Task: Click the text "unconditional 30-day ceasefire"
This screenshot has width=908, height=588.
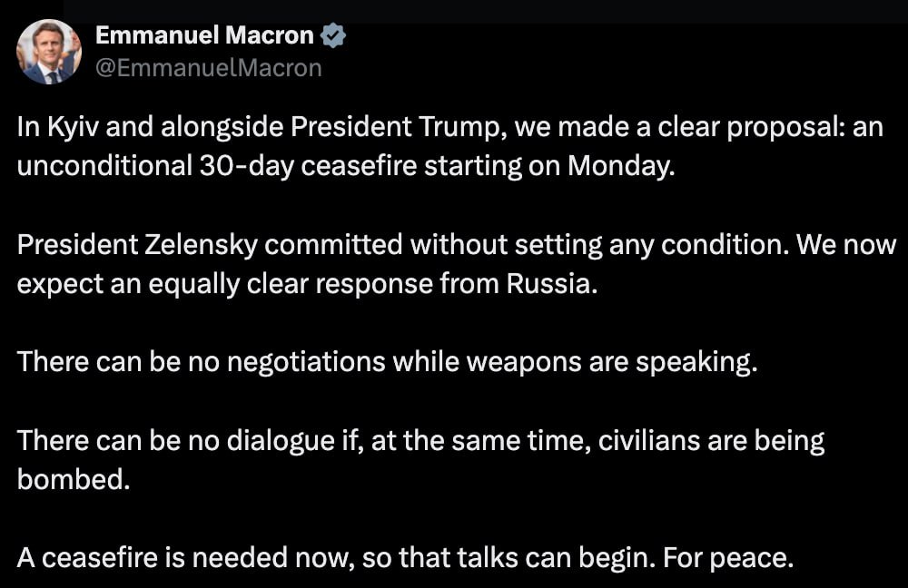Action: 199,167
